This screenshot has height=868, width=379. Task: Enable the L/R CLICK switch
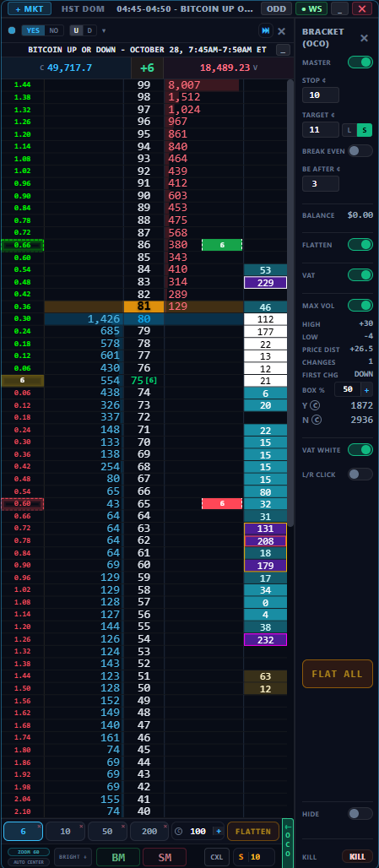(x=360, y=474)
